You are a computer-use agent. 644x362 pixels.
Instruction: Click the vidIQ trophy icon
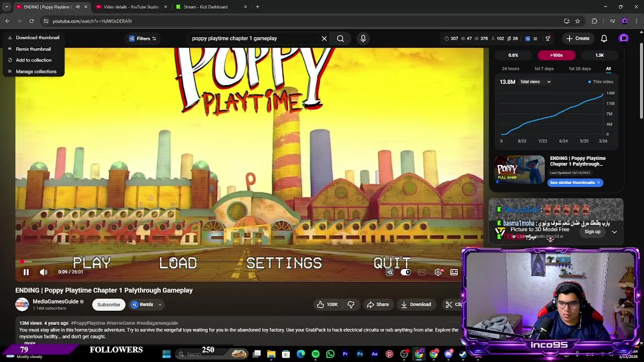pyautogui.click(x=548, y=38)
